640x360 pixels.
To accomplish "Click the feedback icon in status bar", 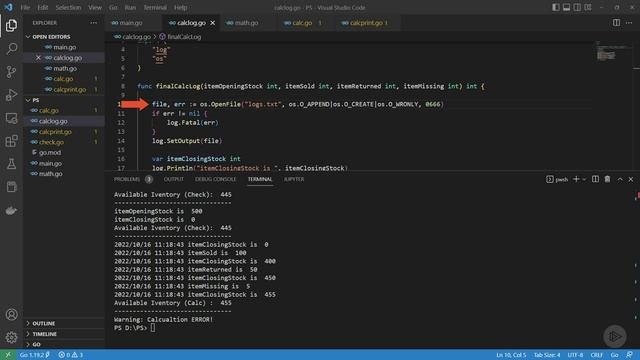I will click(630, 355).
